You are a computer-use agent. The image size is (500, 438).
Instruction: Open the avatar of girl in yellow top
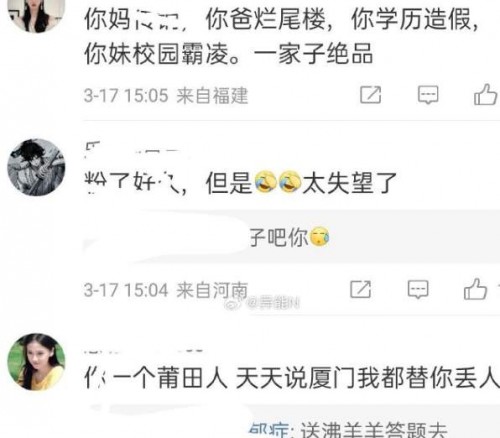pyautogui.click(x=36, y=362)
